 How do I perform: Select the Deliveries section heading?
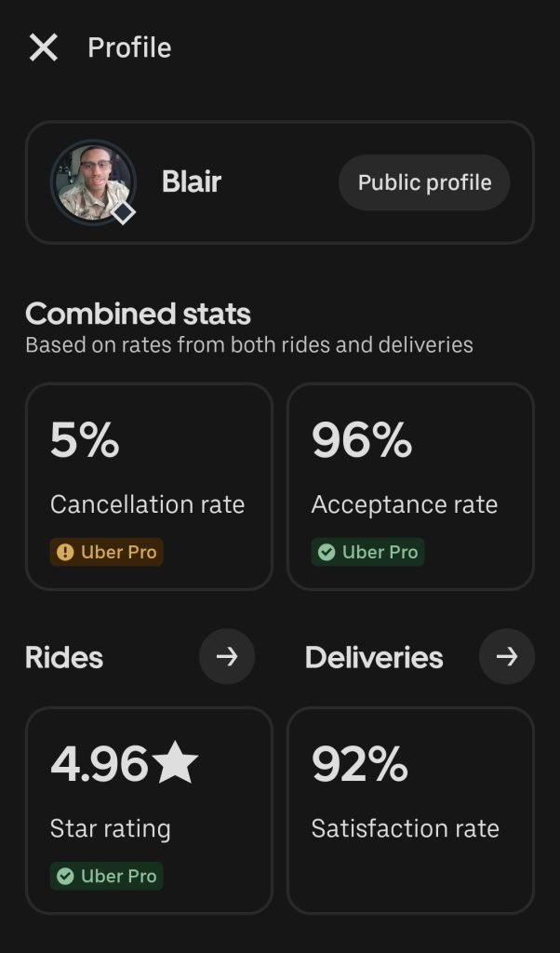coord(374,658)
